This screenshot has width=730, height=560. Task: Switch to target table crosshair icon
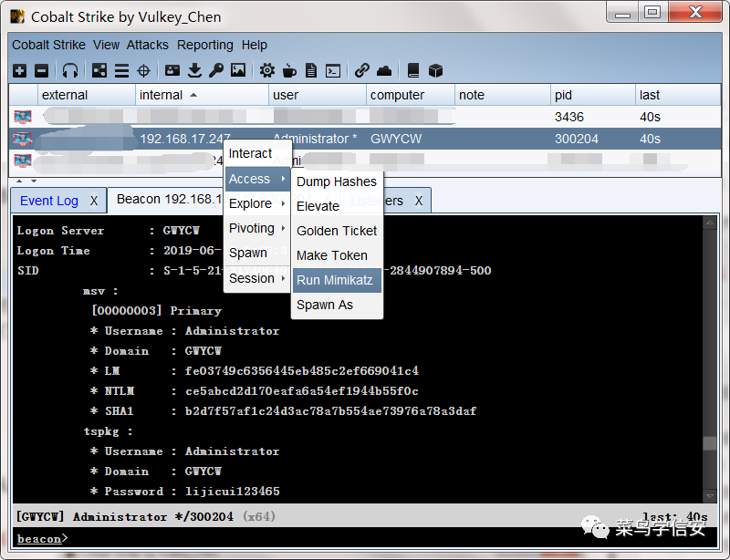144,71
